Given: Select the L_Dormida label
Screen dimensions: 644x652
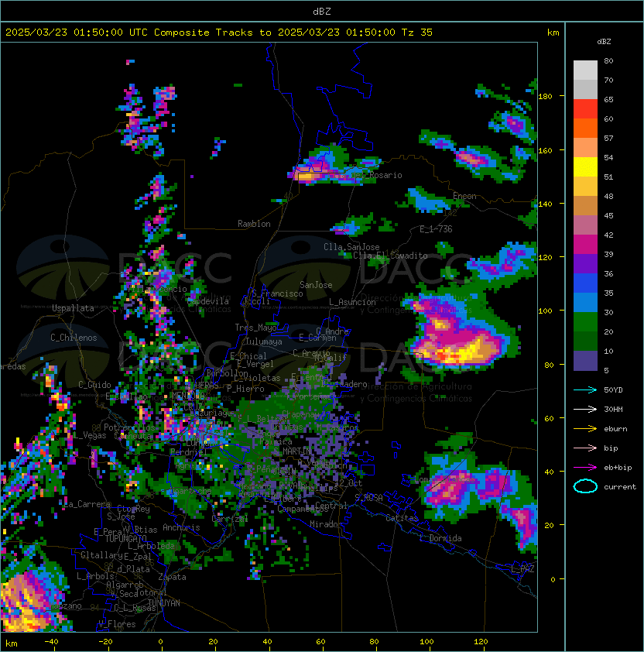Looking at the screenshot, I should 440,538.
